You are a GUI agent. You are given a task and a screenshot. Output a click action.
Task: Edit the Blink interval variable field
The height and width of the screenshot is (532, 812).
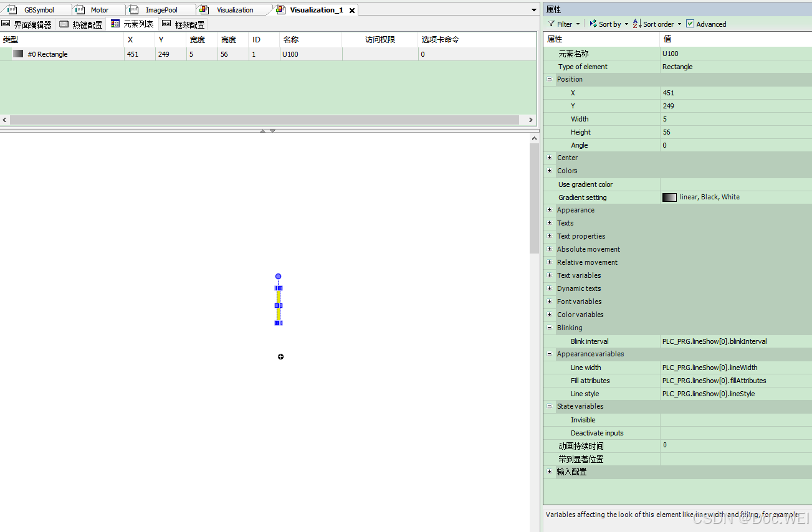coord(736,341)
